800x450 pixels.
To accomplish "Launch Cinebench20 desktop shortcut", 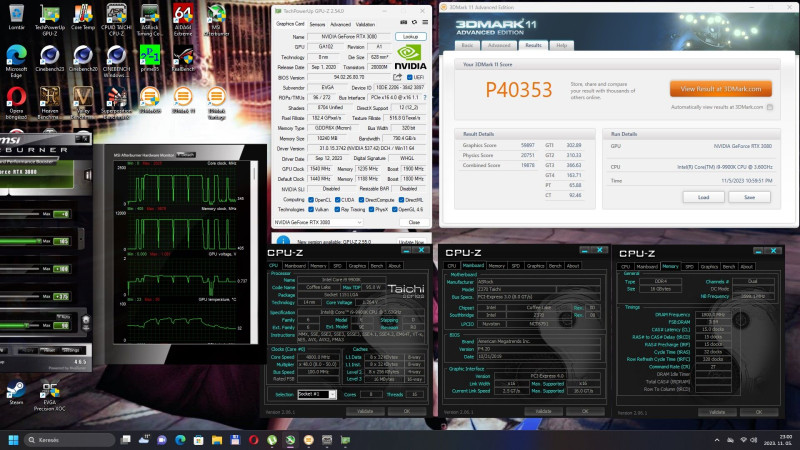I will pos(83,59).
